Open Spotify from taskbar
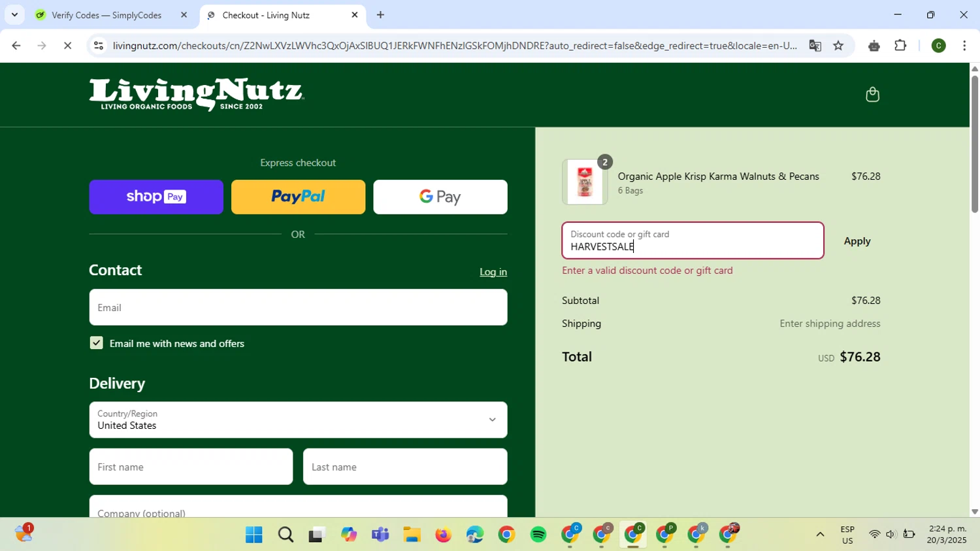This screenshot has width=980, height=551. (x=538, y=535)
